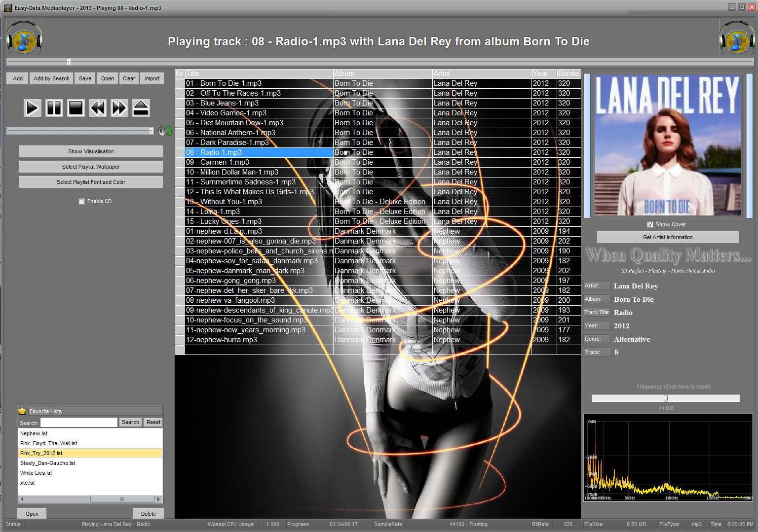Select track 01 - Born To Die-1.mp3
The image size is (758, 532).
(x=259, y=83)
